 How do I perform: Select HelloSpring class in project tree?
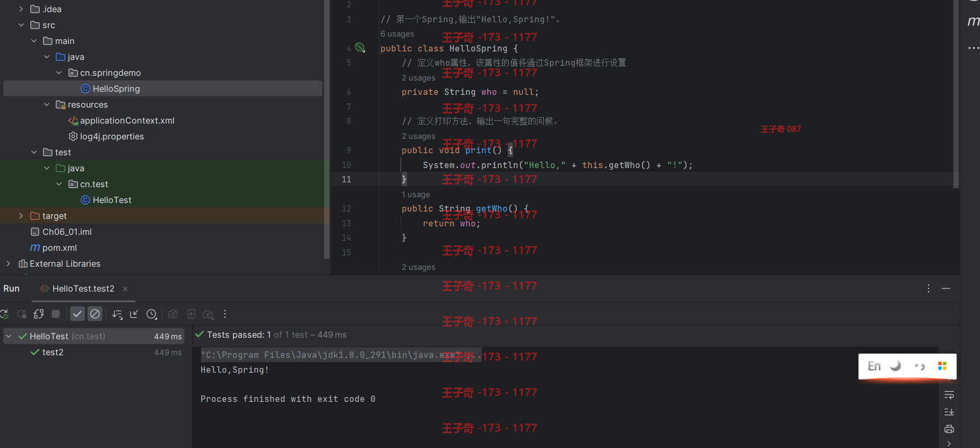tap(163, 89)
